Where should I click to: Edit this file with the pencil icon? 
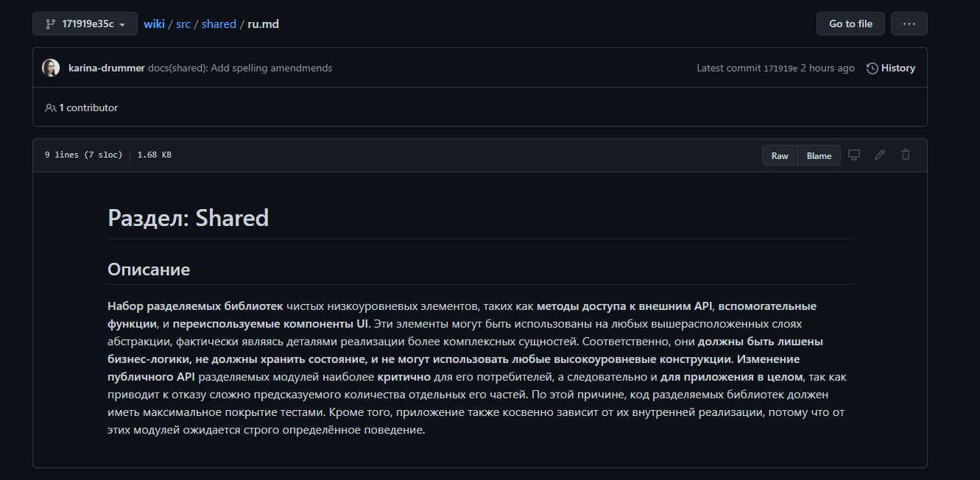point(880,155)
